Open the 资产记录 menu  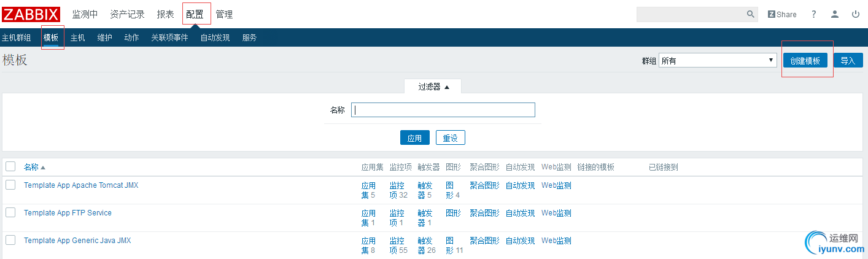tap(127, 14)
